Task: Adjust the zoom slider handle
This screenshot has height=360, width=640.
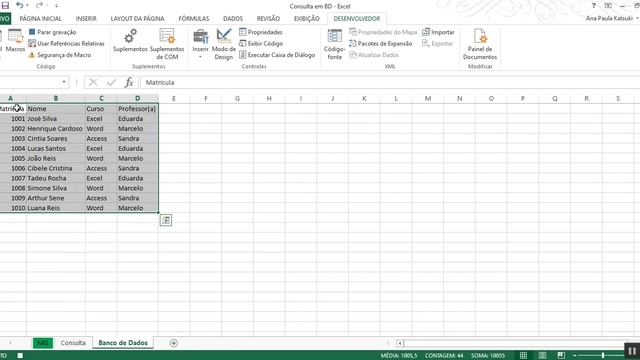Action: click(x=603, y=356)
